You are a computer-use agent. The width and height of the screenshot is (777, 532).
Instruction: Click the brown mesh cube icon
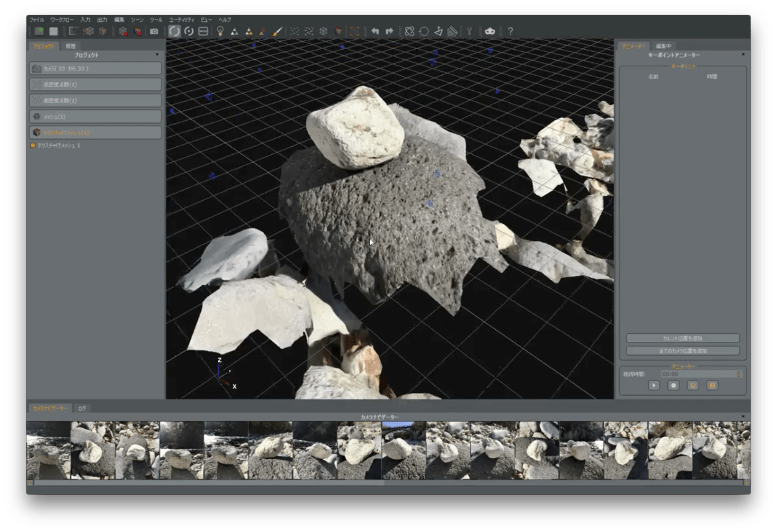(102, 31)
